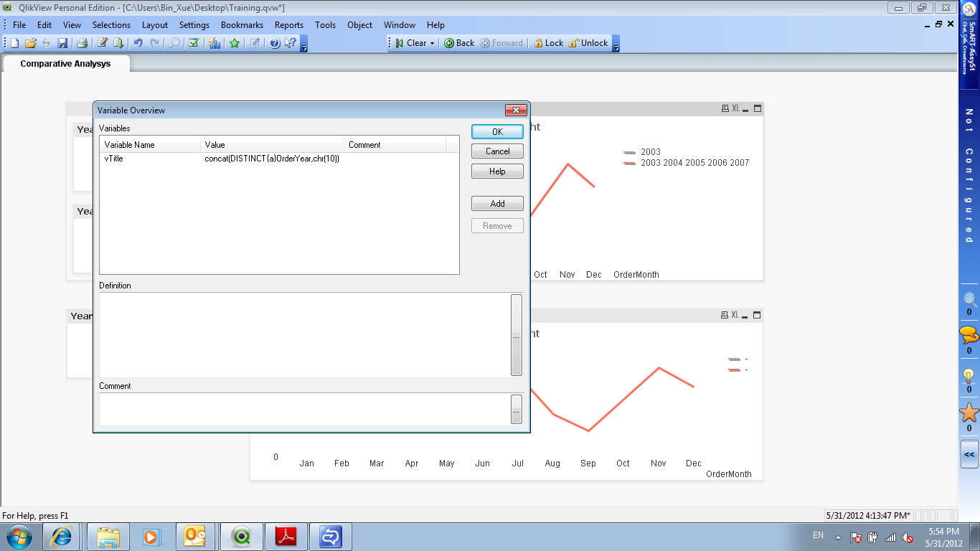
Task: Click Unlock selections in the toolbar
Action: click(588, 43)
